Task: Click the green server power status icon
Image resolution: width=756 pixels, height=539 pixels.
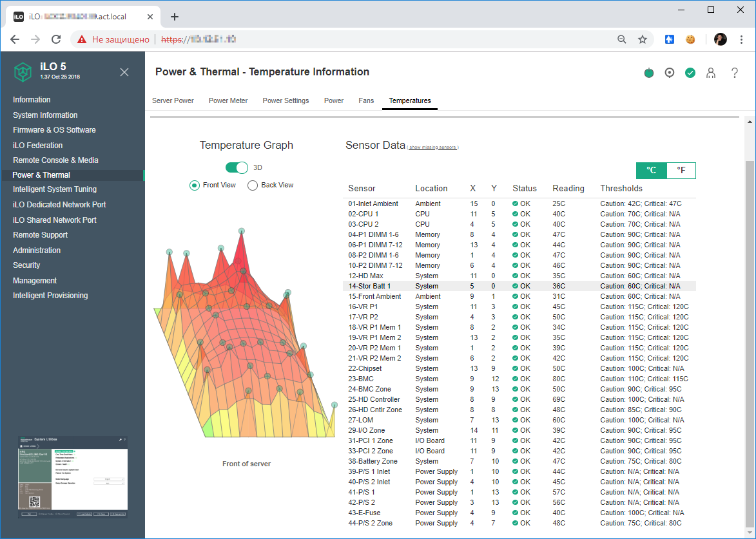Action: pyautogui.click(x=648, y=73)
